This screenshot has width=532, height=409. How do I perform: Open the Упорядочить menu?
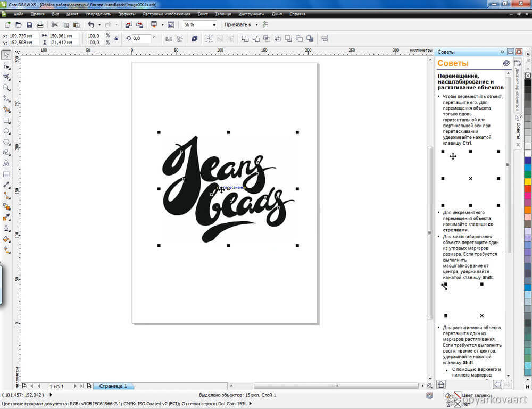(x=98, y=14)
